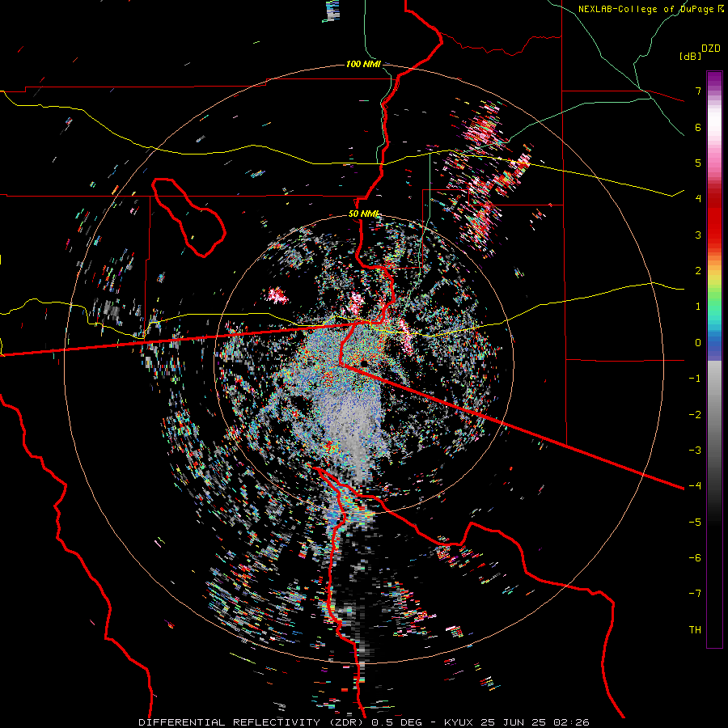Click the -2 tick label on the legend

click(695, 414)
